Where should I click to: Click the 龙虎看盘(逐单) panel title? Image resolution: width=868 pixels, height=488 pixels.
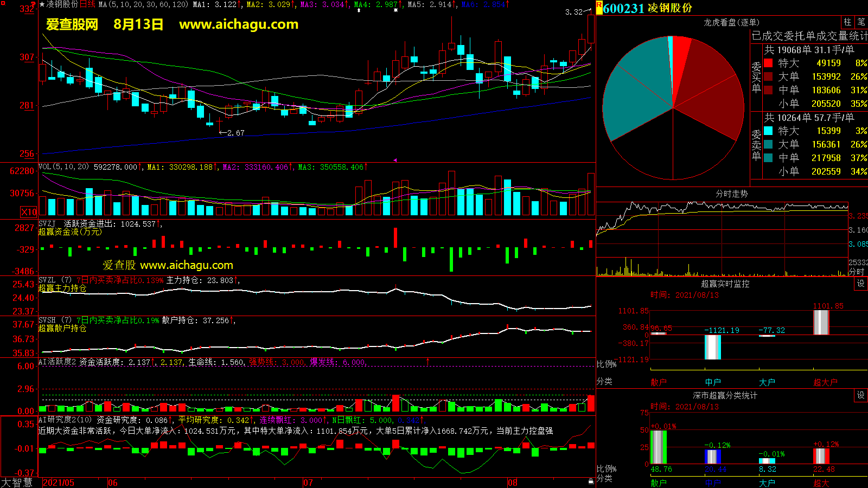[x=731, y=22]
